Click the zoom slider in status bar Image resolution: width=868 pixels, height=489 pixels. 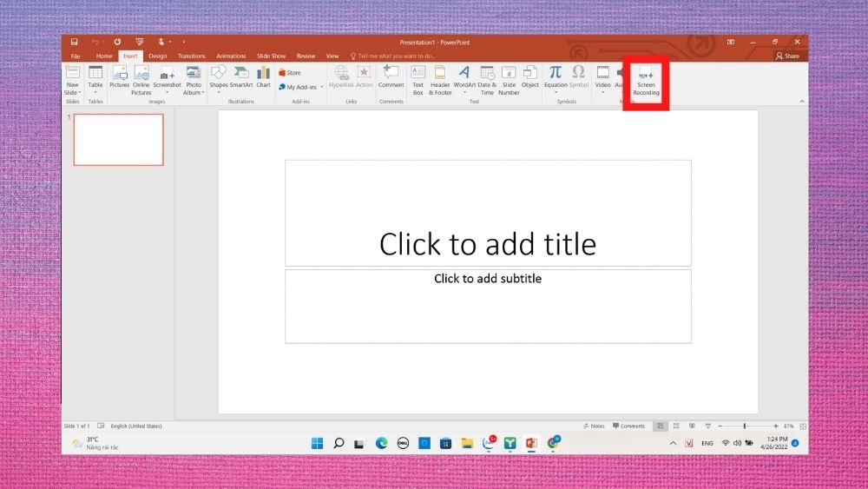tap(744, 426)
